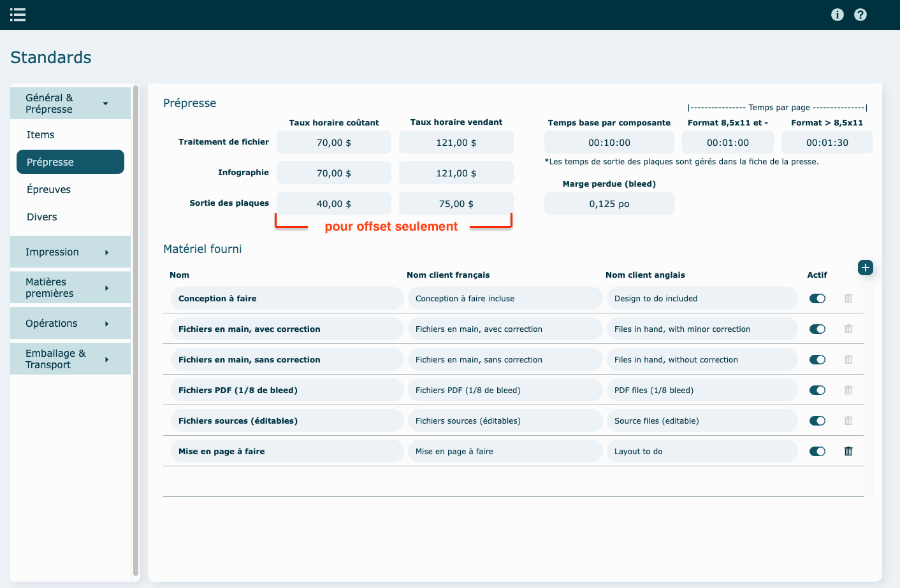The image size is (900, 588).
Task: Toggle Actif switch for 'Mise en page à faire'
Action: pos(817,451)
